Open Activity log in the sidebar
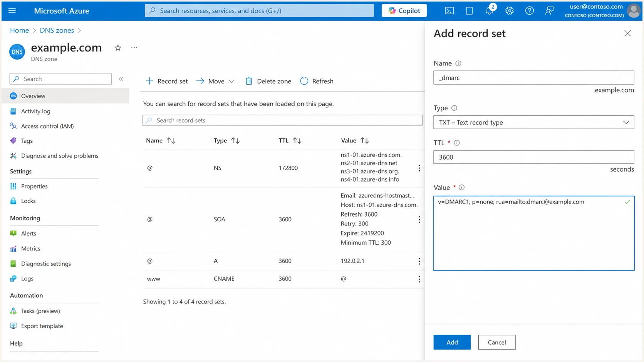The image size is (644, 362). coord(35,111)
